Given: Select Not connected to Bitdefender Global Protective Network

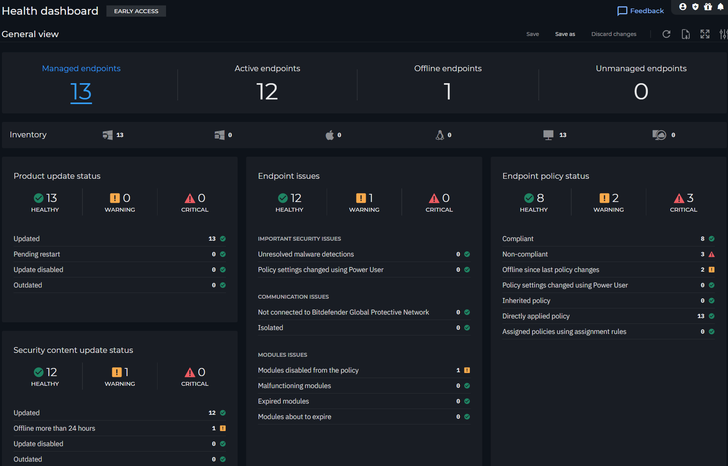Looking at the screenshot, I should pos(364,312).
